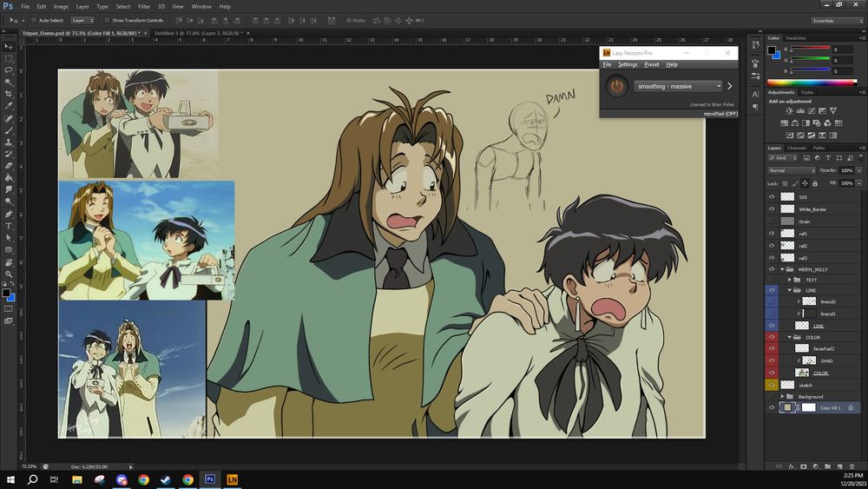Open Lazy Nezumi Preset menu
This screenshot has width=868, height=489.
(652, 64)
